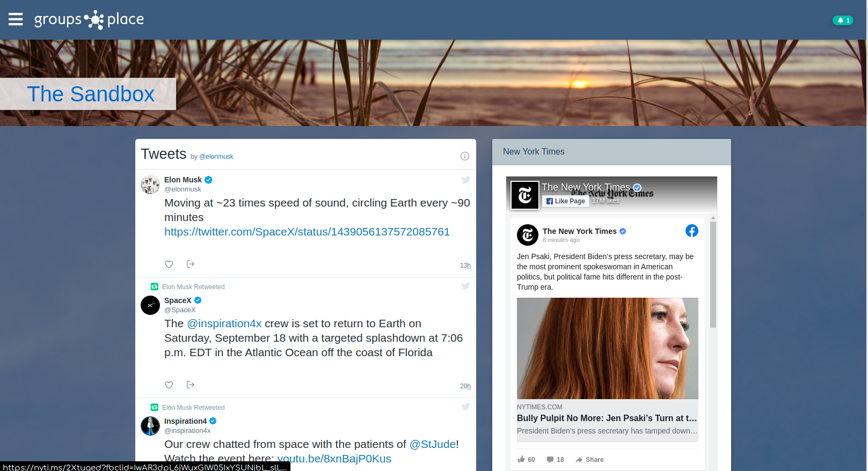This screenshot has width=868, height=471.
Task: Open Twitter widget info icon
Action: (x=464, y=156)
